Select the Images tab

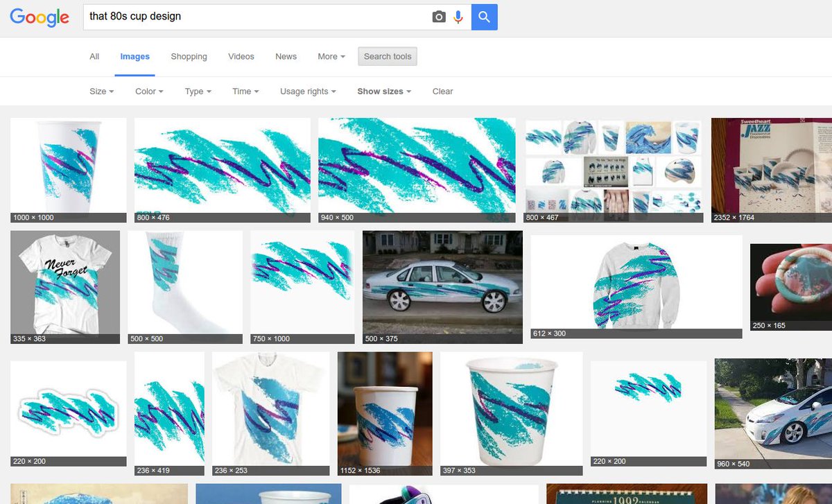(x=135, y=57)
